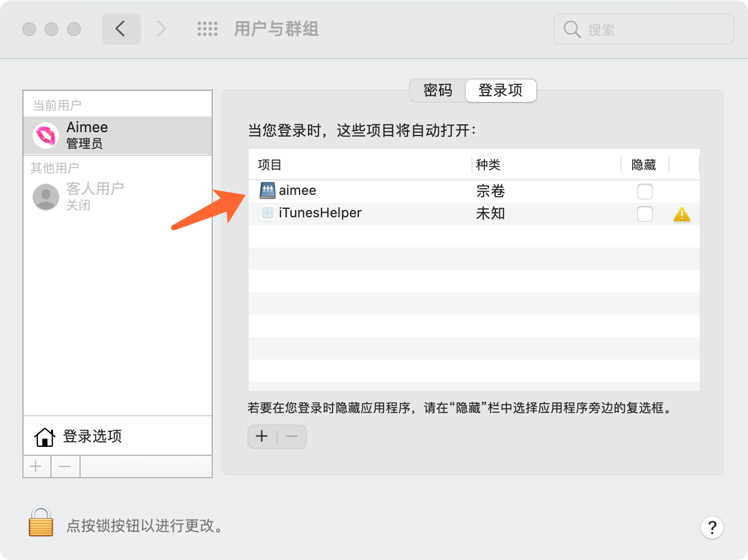Add a login item with plus button
The height and width of the screenshot is (560, 748).
click(262, 437)
